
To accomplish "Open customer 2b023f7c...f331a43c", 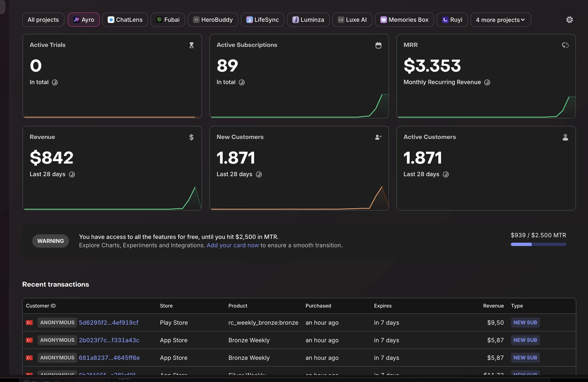I will click(109, 340).
